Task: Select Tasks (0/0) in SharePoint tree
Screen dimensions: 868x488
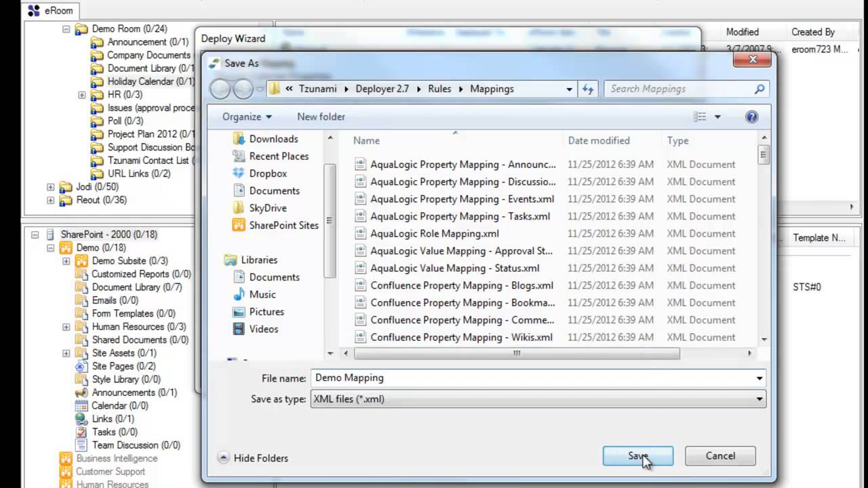Action: point(115,432)
